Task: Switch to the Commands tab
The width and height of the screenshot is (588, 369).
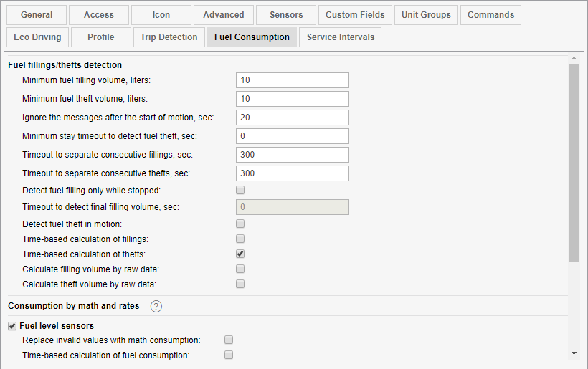Action: coord(490,15)
